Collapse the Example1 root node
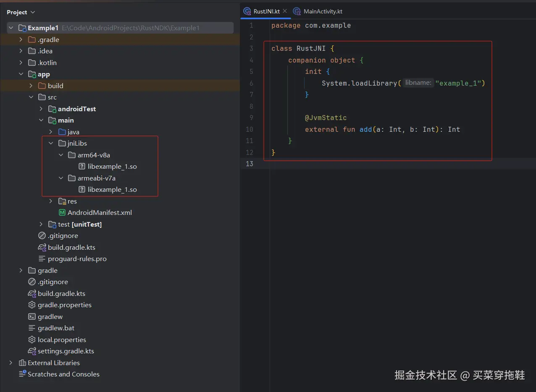The height and width of the screenshot is (392, 536). 11,28
